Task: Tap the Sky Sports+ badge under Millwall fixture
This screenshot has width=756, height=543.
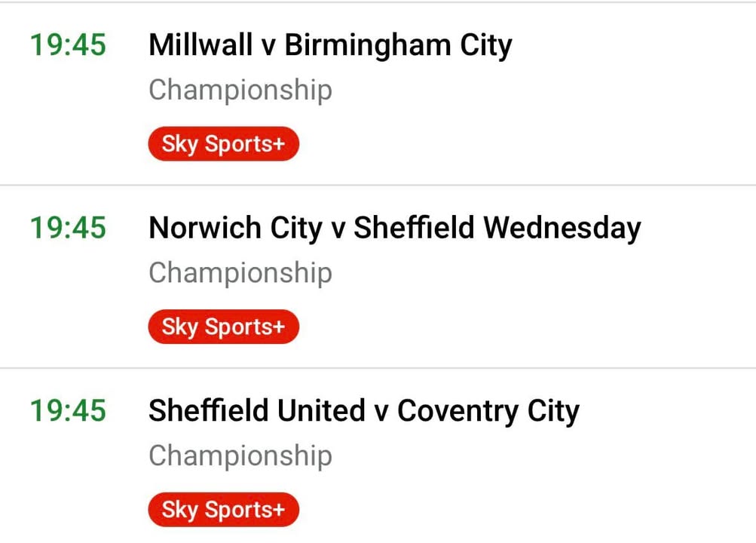Action: click(223, 144)
